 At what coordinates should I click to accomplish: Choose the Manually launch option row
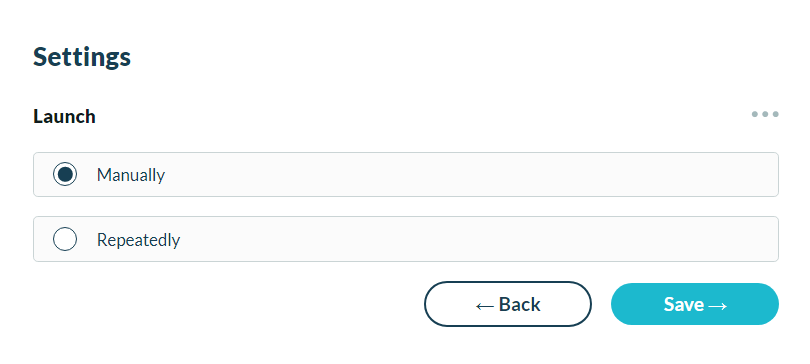[x=406, y=175]
